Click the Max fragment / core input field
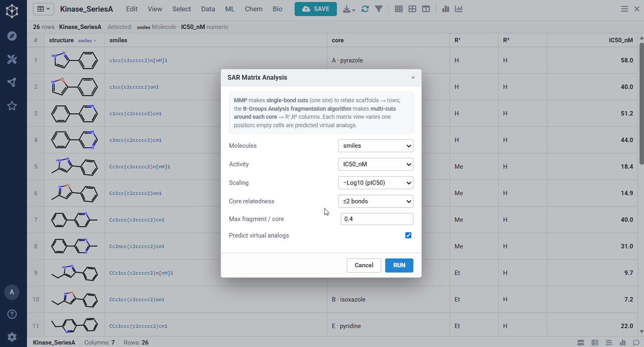 (x=377, y=219)
